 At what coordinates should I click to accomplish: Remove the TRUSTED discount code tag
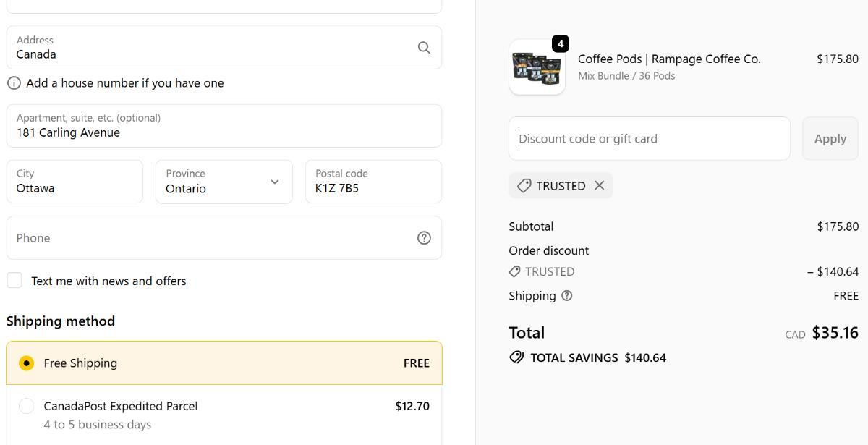coord(600,185)
